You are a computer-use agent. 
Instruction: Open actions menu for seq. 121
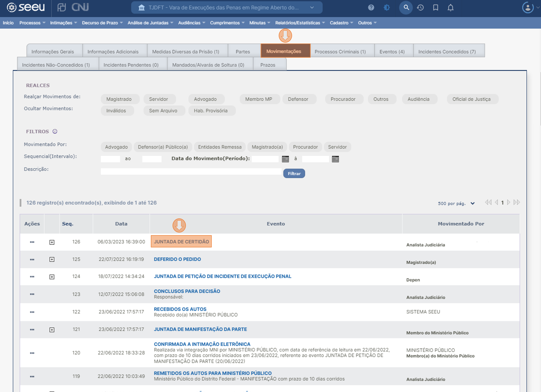tap(32, 330)
